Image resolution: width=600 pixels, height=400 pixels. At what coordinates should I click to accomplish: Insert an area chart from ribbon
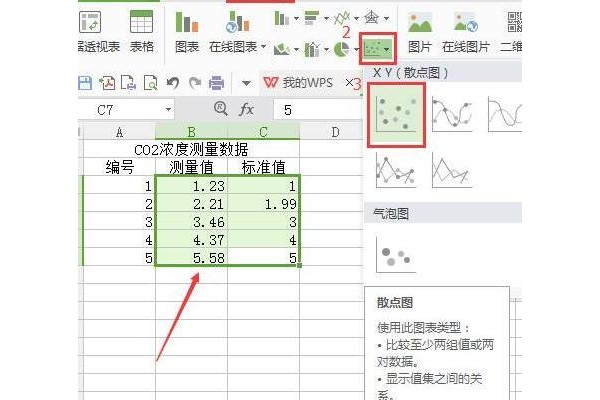pyautogui.click(x=282, y=49)
